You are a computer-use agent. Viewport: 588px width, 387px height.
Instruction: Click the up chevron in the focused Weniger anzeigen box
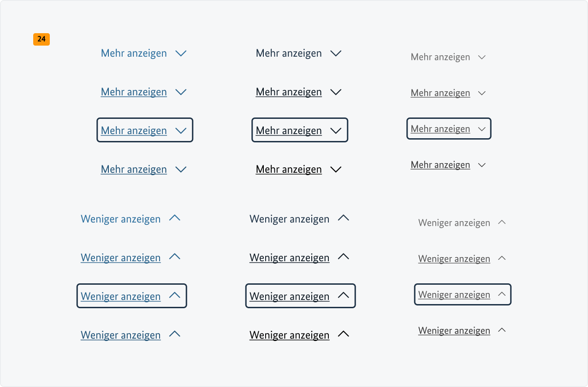(175, 295)
